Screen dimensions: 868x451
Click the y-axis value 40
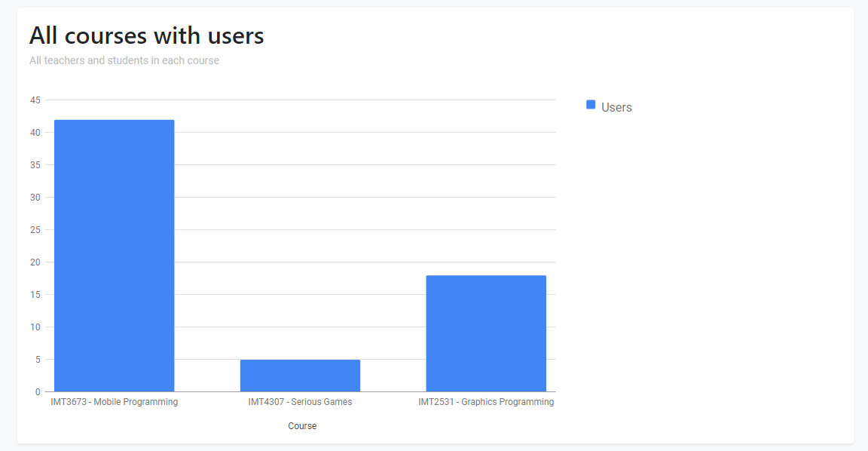[35, 133]
